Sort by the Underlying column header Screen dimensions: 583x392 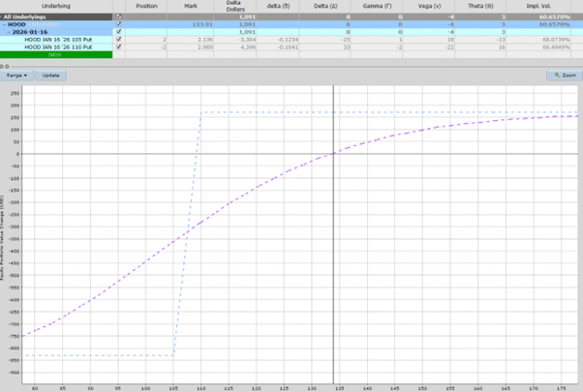coord(54,6)
